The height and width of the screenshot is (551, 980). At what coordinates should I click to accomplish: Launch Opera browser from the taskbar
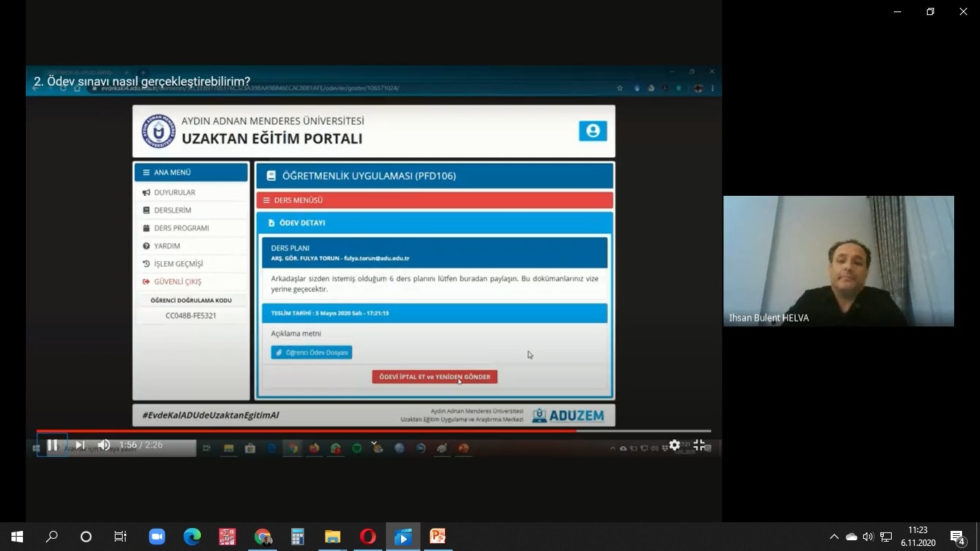click(368, 537)
